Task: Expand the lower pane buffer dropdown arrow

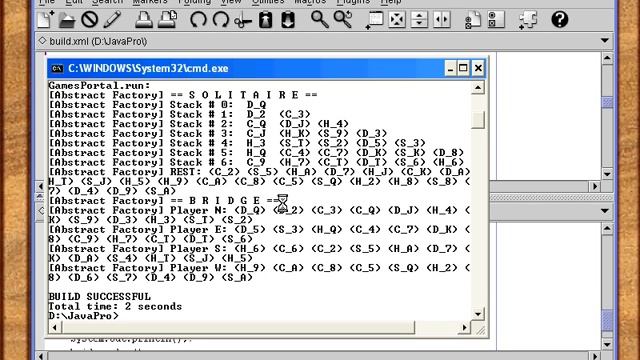Action: tap(605, 211)
